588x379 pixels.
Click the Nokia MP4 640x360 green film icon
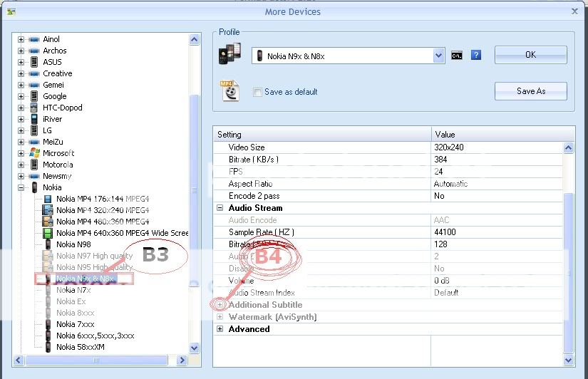[48, 233]
